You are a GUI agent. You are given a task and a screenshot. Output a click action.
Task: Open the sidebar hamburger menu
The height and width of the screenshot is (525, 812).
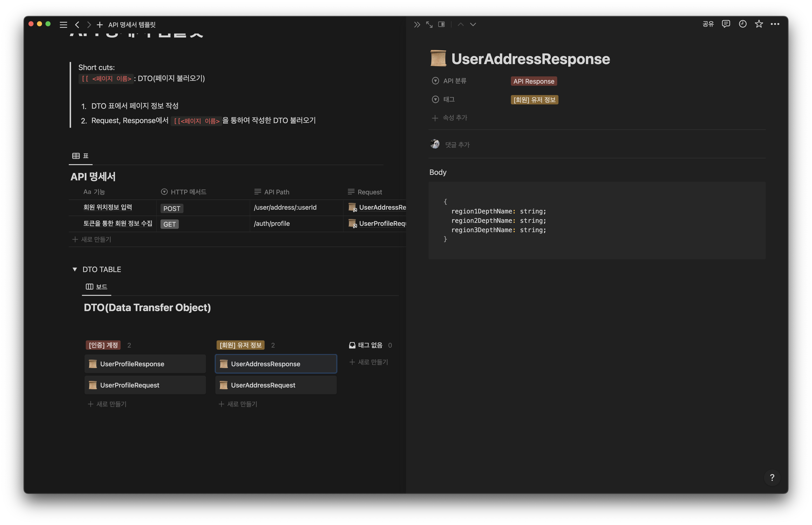(63, 25)
